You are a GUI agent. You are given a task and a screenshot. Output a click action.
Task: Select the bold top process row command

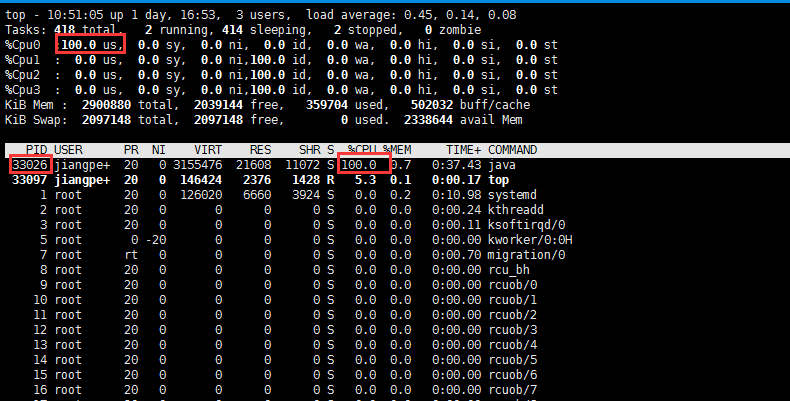click(499, 179)
